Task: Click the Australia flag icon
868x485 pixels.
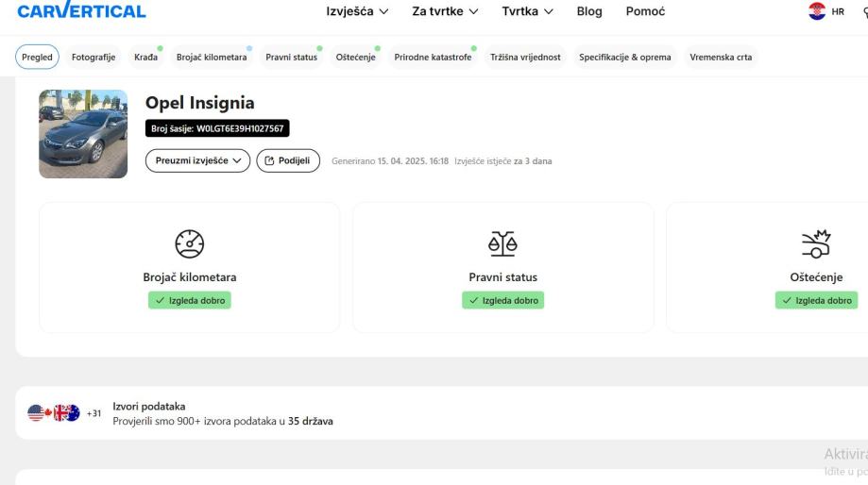Action: (73, 413)
